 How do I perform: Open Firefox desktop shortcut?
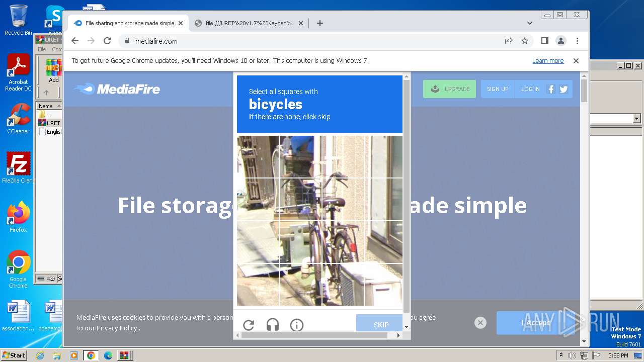[18, 217]
